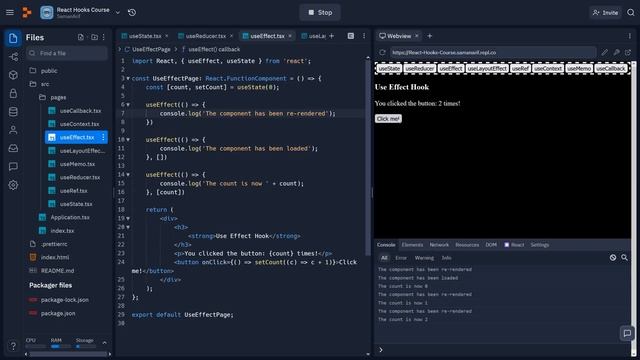Switch to the useState.tsx editor tab
The height and width of the screenshot is (360, 640).
(145, 36)
